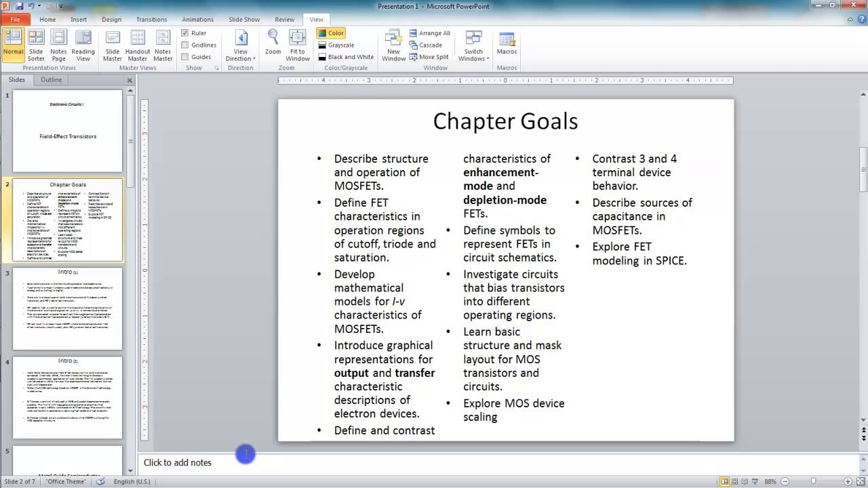Uncheck the Ruler checkbox

pos(184,33)
